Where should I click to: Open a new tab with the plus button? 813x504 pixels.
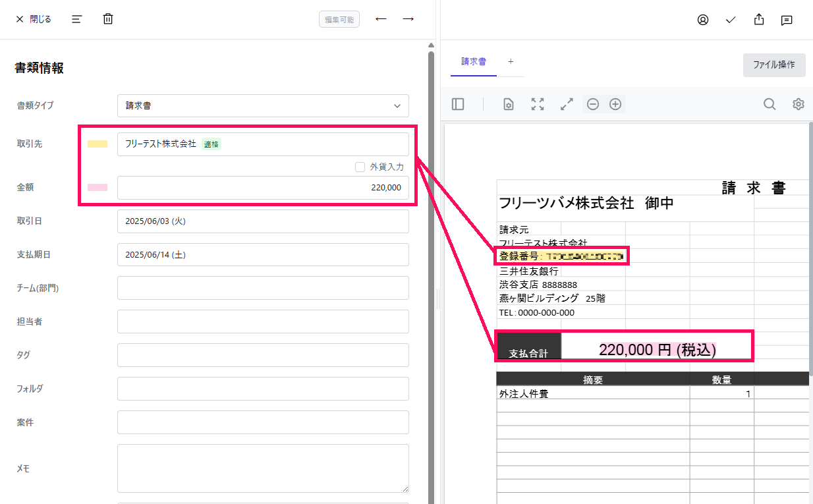[x=511, y=61]
